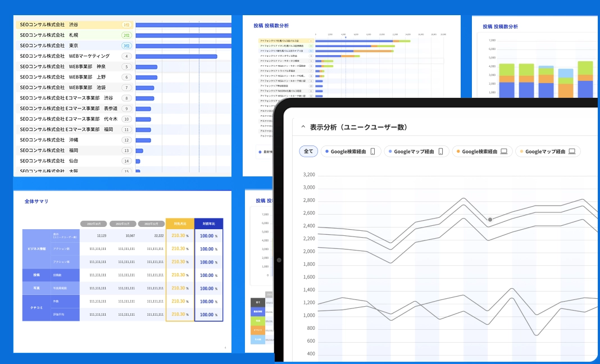Click the 対先月比 column header
The width and height of the screenshot is (600, 364).
click(x=180, y=223)
